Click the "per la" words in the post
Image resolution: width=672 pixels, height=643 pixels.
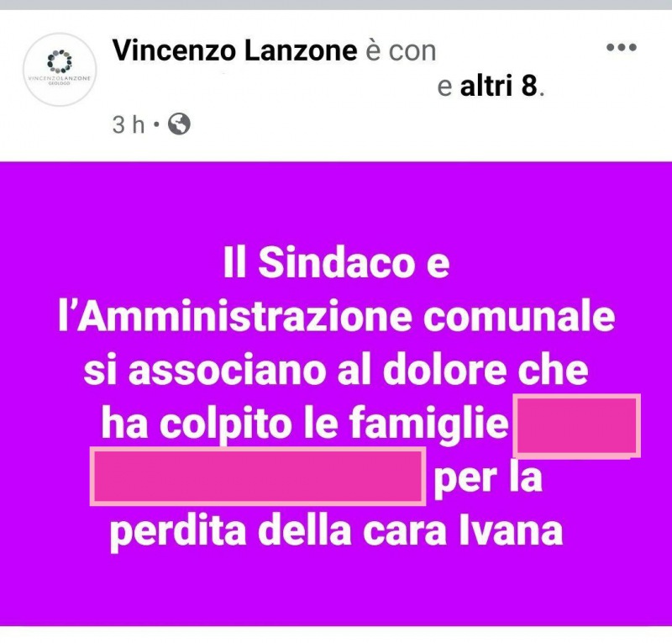[x=488, y=479]
